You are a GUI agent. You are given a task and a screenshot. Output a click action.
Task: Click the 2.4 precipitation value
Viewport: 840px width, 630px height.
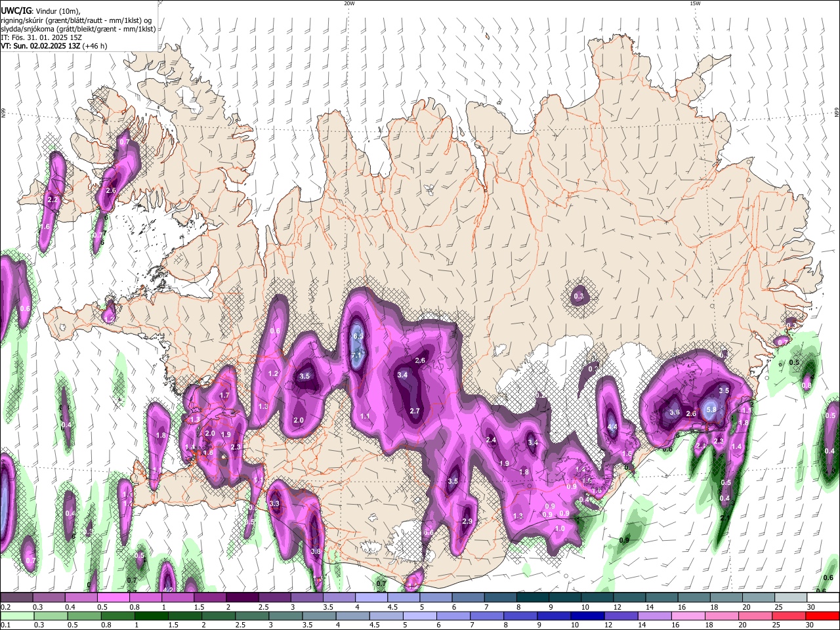click(491, 440)
